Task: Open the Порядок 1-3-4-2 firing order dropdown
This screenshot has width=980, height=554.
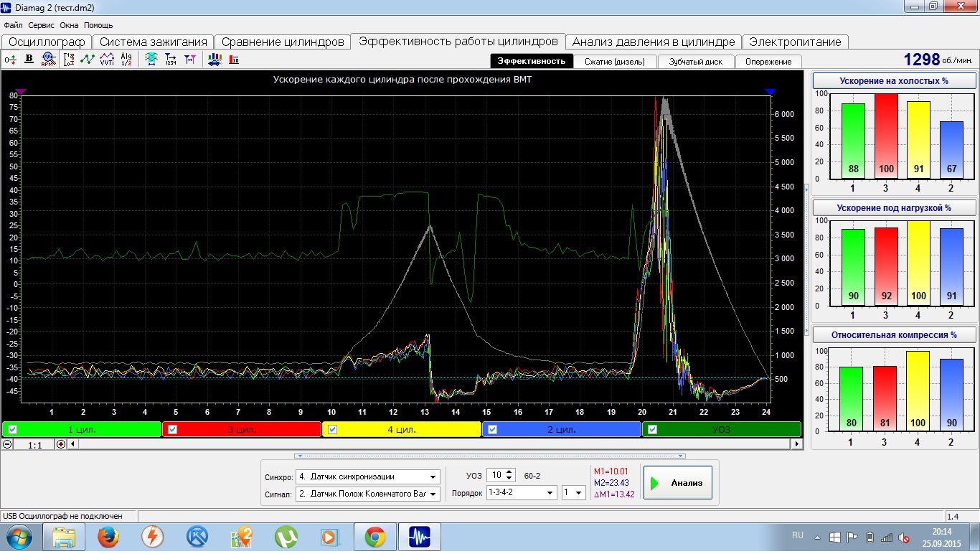Action: pyautogui.click(x=550, y=493)
